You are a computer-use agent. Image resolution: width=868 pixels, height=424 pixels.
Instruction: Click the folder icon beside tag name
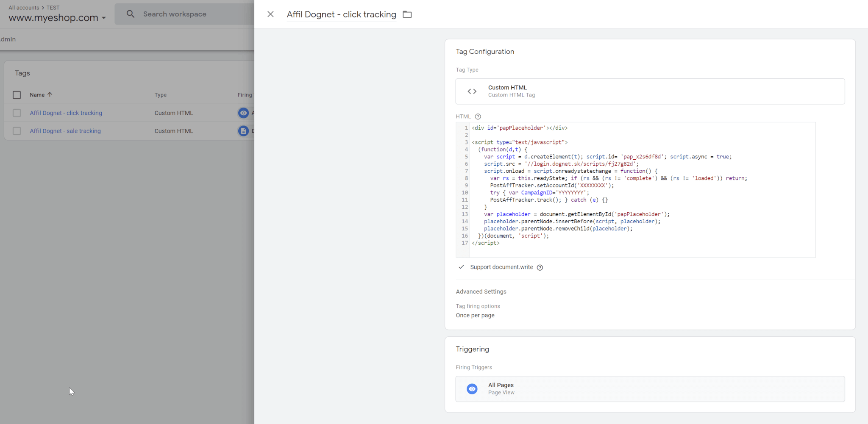[x=407, y=14]
